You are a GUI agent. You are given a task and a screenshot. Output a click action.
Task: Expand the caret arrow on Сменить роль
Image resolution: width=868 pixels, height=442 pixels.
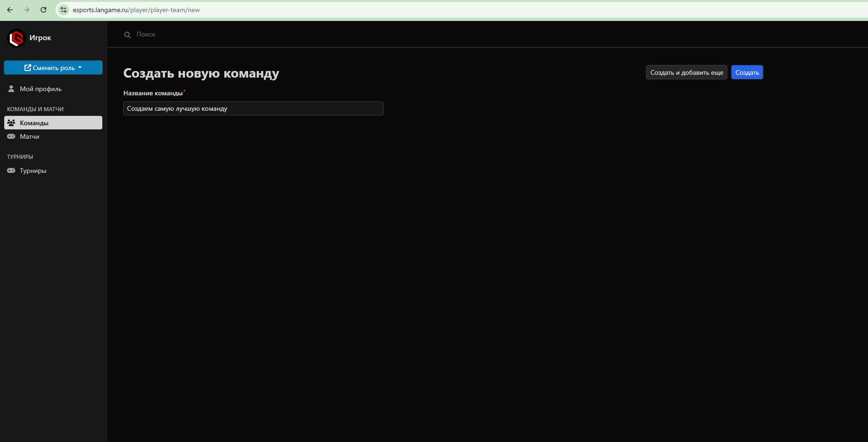tap(80, 68)
